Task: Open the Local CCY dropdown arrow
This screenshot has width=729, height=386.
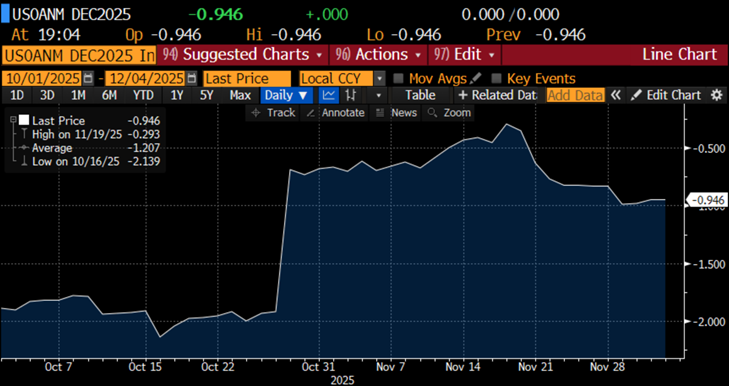Action: click(380, 78)
